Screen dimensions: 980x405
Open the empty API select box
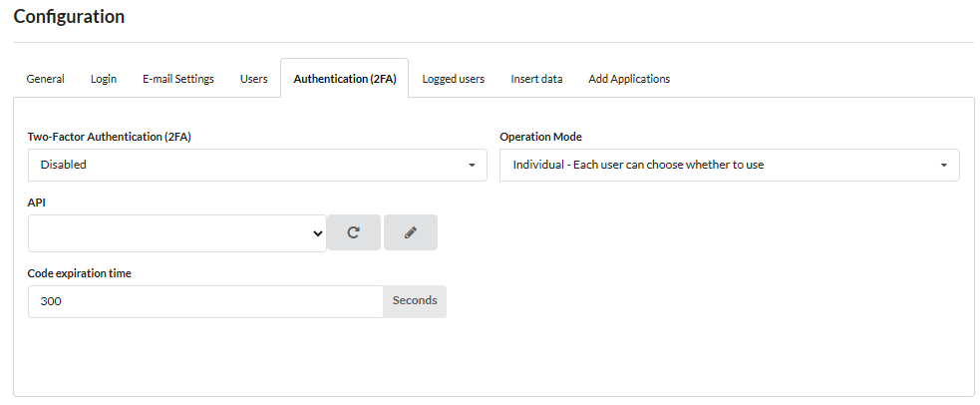[x=177, y=233]
